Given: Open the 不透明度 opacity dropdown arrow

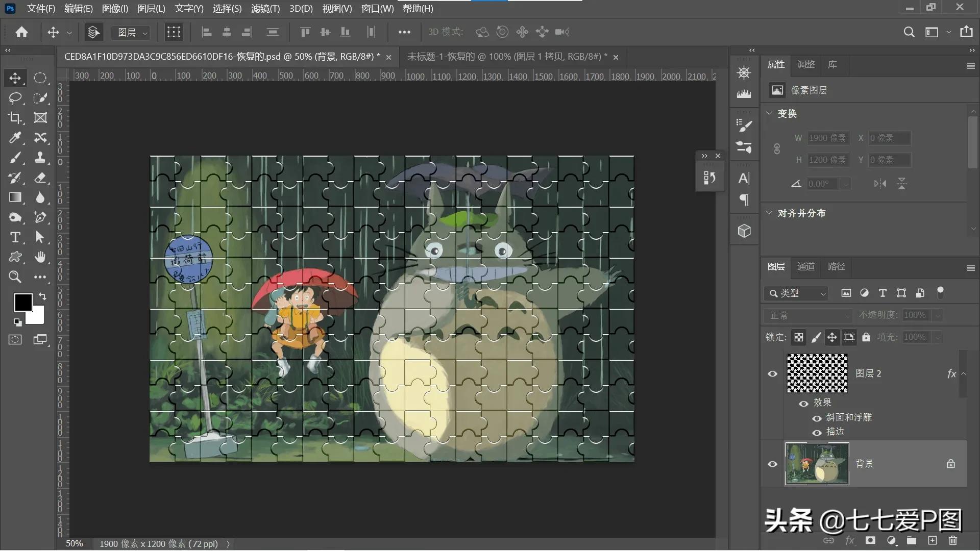Looking at the screenshot, I should (x=938, y=316).
